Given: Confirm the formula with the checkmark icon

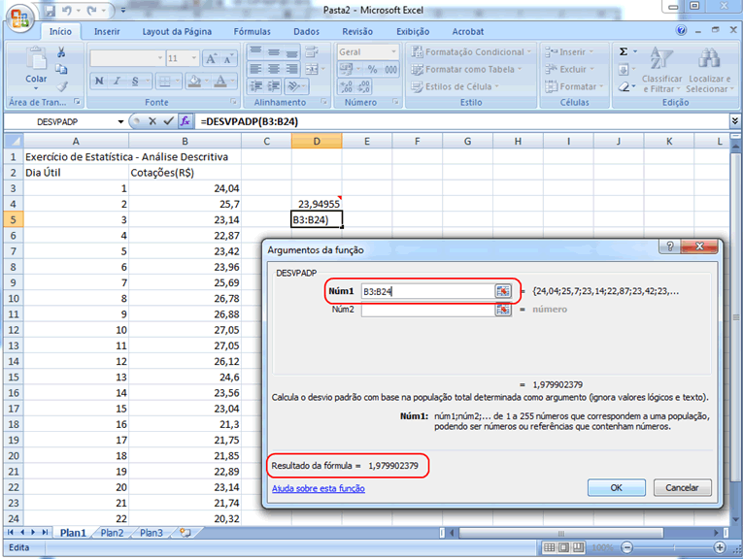Looking at the screenshot, I should (x=168, y=121).
